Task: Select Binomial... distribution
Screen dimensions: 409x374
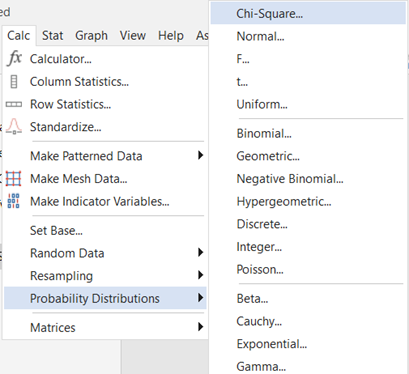Action: click(308, 133)
